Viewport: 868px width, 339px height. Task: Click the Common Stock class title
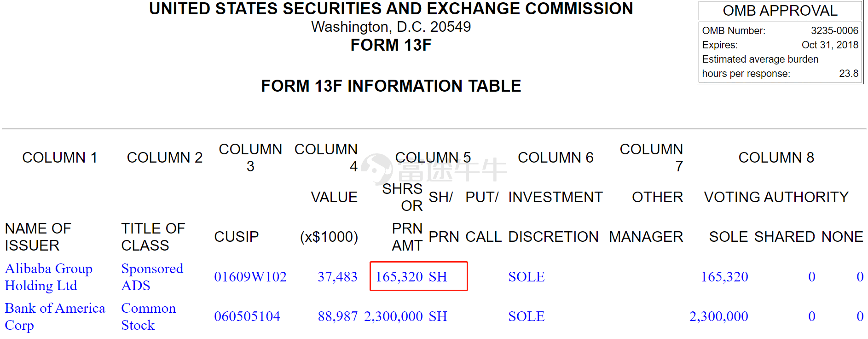[148, 316]
